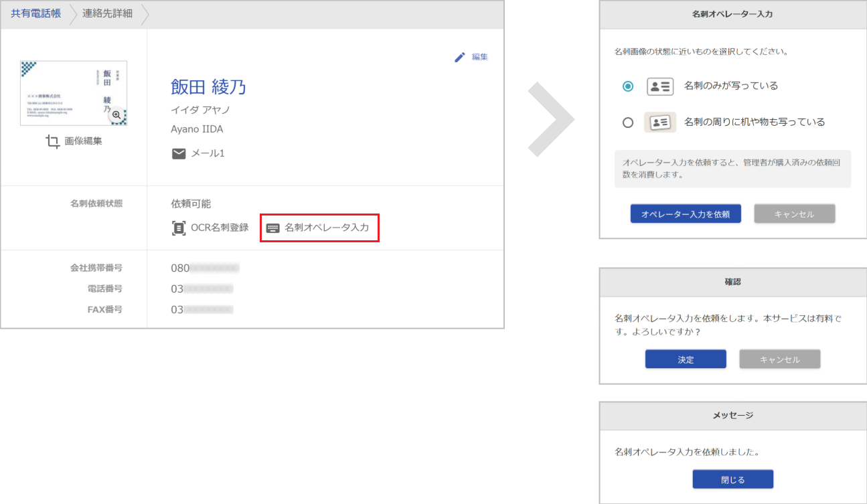Viewport: 867px width, 504px height.
Task: Click the crop image edit icon
Action: pyautogui.click(x=53, y=142)
